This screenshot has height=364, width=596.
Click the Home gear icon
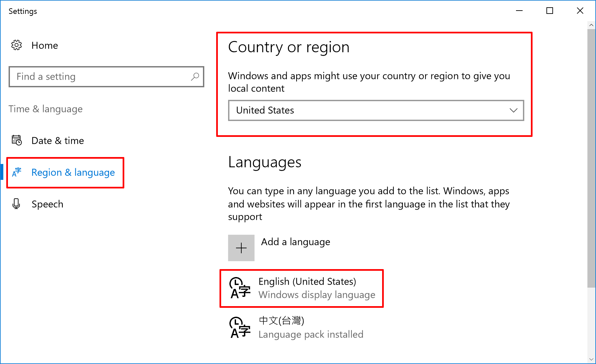(16, 45)
